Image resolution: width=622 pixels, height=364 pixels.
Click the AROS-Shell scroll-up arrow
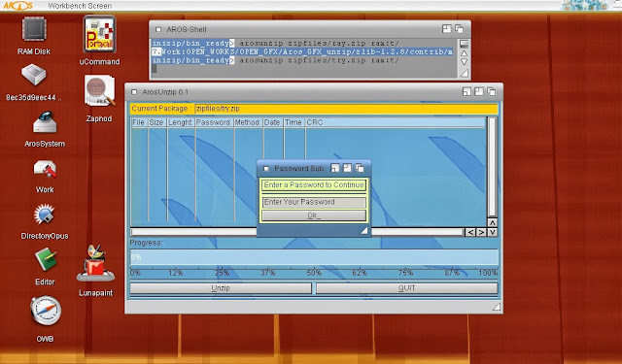coord(464,53)
